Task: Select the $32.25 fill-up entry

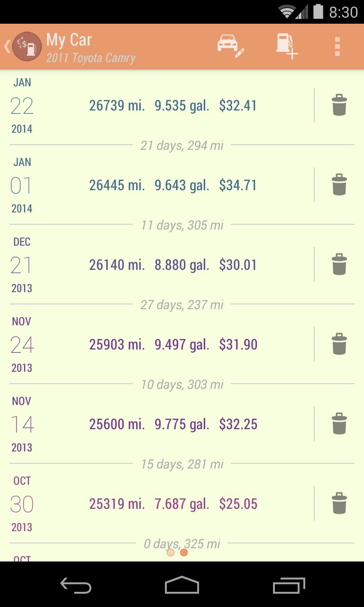Action: 238,424
